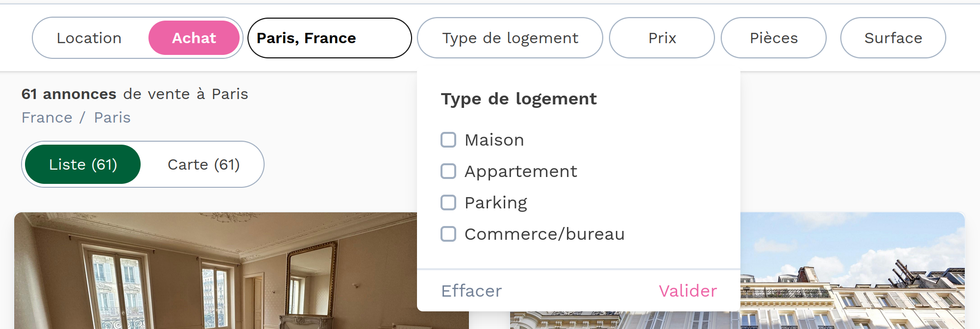Check the Maison checkbox
980x329 pixels.
click(x=448, y=140)
